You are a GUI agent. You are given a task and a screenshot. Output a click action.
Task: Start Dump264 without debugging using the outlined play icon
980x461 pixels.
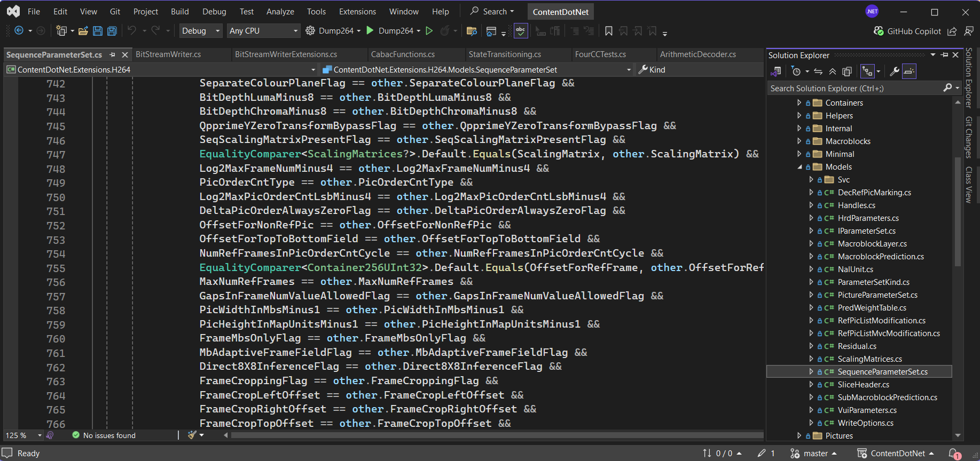[x=429, y=31]
